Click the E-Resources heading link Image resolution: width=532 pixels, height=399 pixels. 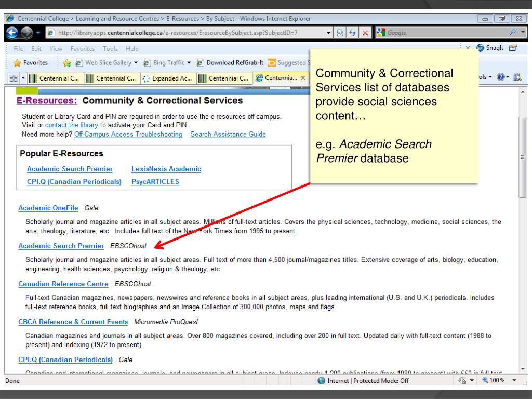pyautogui.click(x=47, y=101)
